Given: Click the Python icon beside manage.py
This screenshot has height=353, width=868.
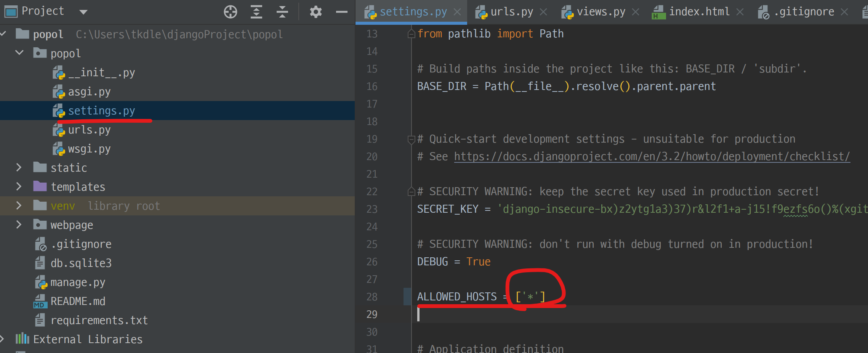Looking at the screenshot, I should click(x=41, y=282).
